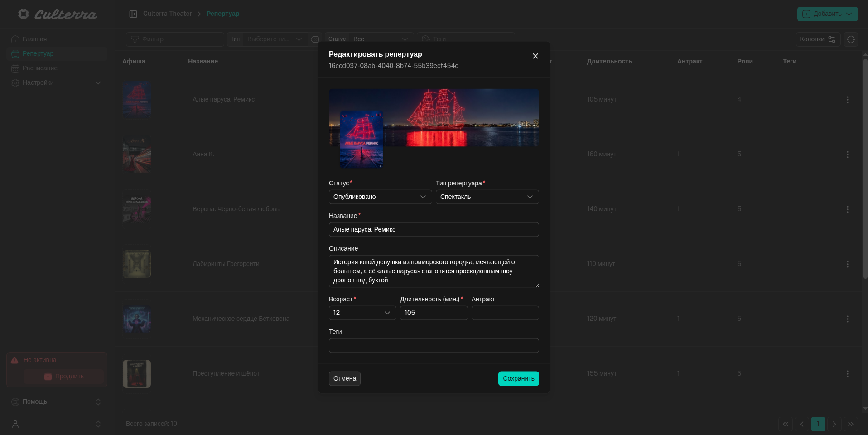Viewport: 868px width, 435px height.
Task: Go to Главная in sidebar
Action: pos(34,39)
